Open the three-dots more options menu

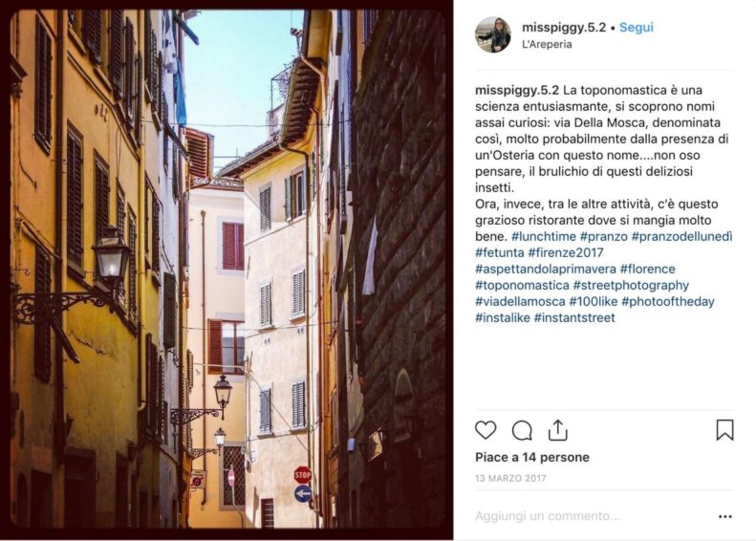[725, 516]
